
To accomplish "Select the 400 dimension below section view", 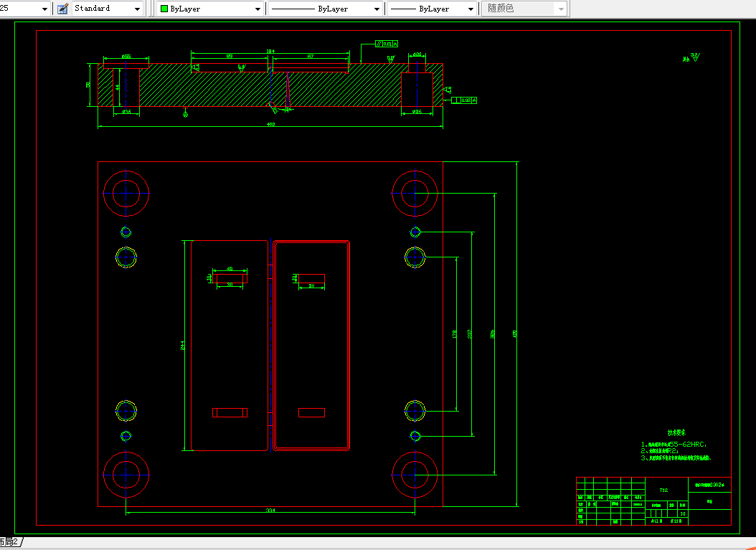I will click(x=270, y=124).
